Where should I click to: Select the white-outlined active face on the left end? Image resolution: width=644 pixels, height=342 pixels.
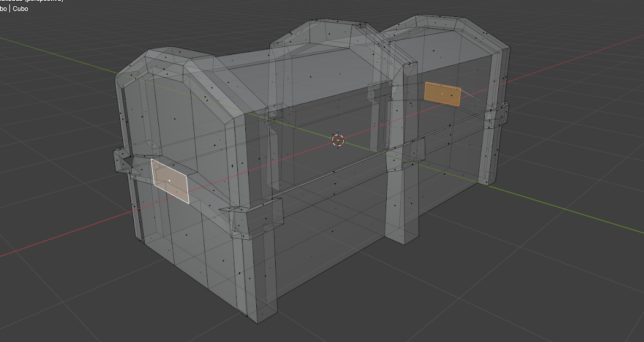tap(170, 181)
